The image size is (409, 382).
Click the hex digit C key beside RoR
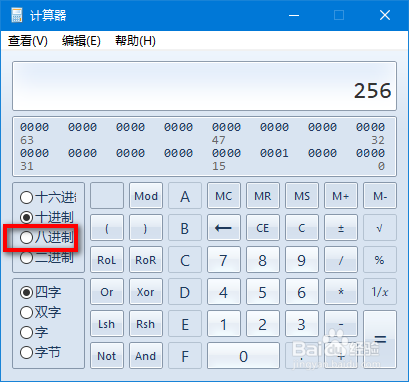tap(185, 260)
